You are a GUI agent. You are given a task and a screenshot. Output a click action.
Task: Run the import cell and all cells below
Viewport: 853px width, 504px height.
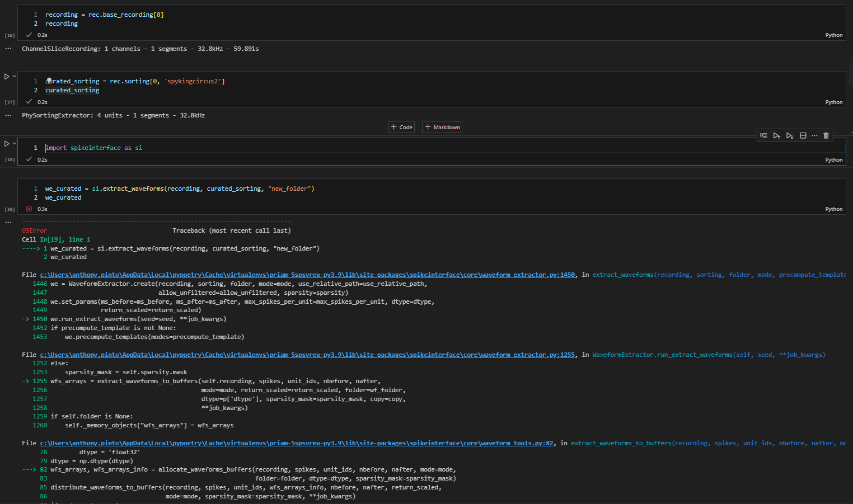[789, 135]
